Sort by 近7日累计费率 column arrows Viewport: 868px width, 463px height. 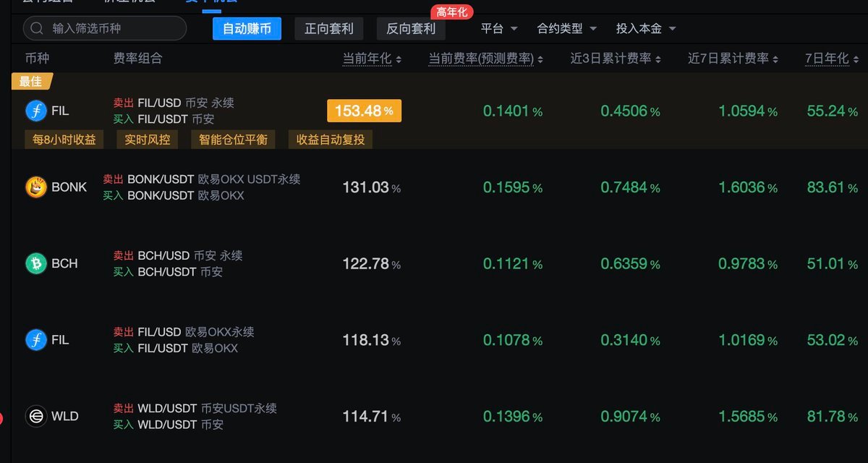point(775,59)
